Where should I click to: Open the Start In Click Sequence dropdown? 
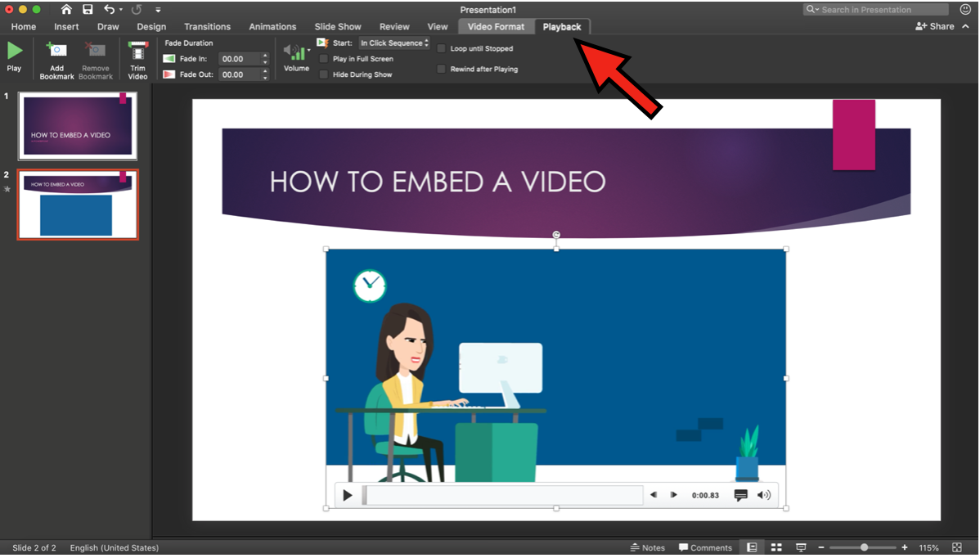tap(394, 43)
